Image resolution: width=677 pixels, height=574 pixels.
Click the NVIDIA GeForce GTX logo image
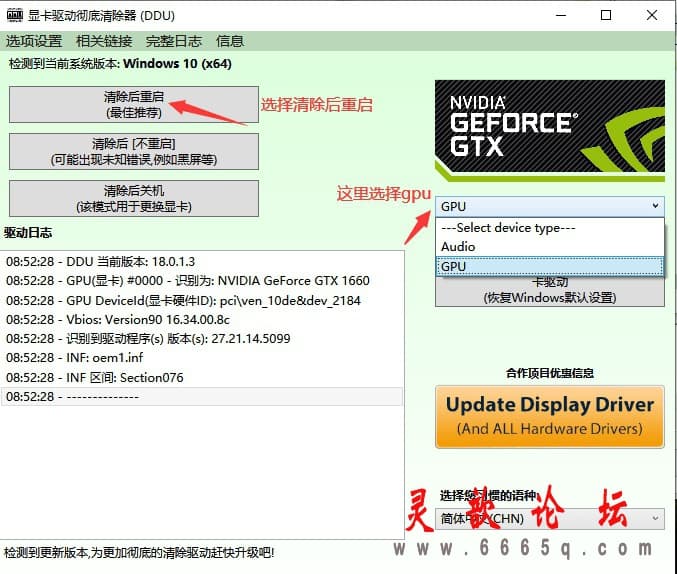pos(550,130)
